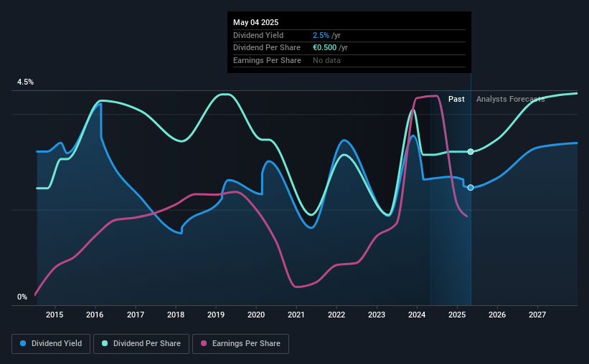Click the 2025 x-axis label
The height and width of the screenshot is (364, 589).
457,315
